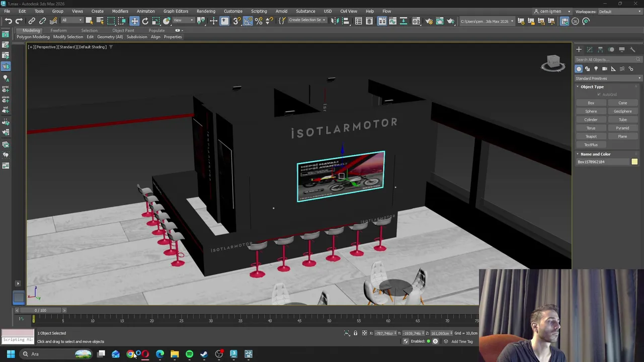This screenshot has height=362, width=644.
Task: Open Render Setup teapot icon
Action: 429,21
